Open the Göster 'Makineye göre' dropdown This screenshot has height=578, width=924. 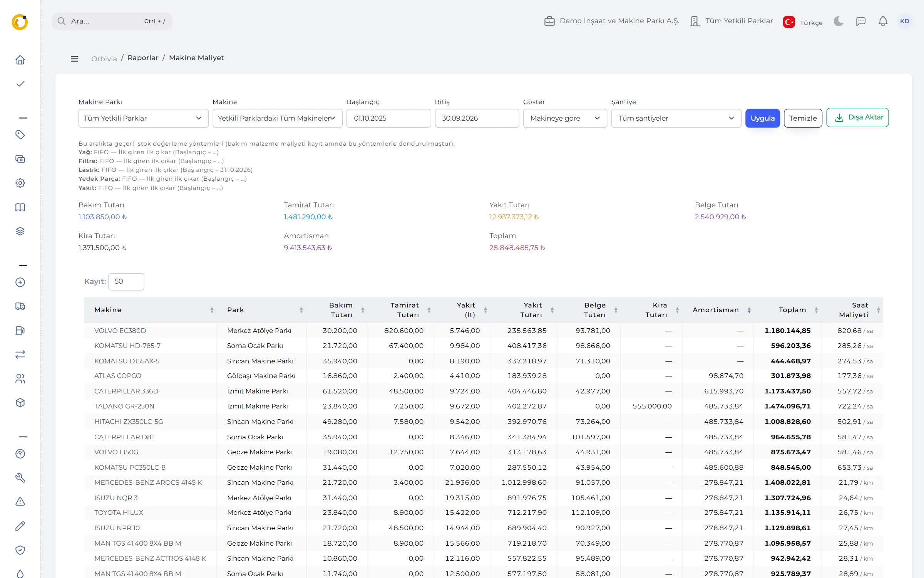pyautogui.click(x=565, y=118)
